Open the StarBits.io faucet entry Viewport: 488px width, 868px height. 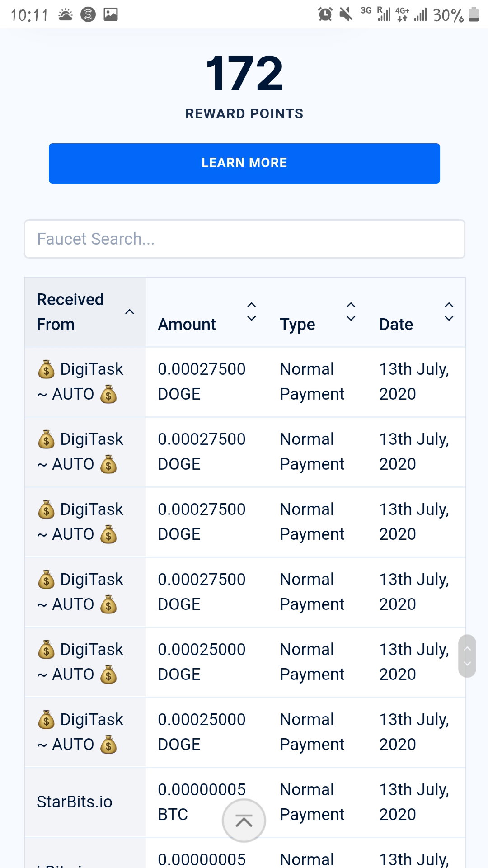[x=75, y=802]
